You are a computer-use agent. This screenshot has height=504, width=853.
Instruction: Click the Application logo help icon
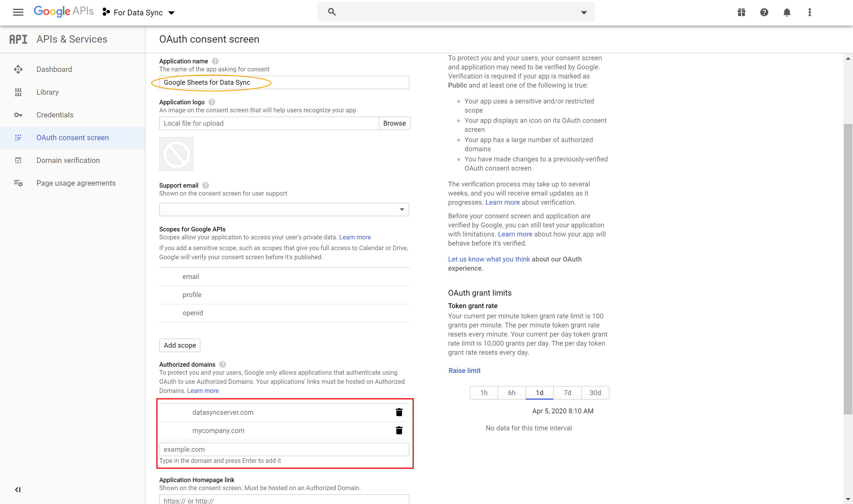[212, 102]
